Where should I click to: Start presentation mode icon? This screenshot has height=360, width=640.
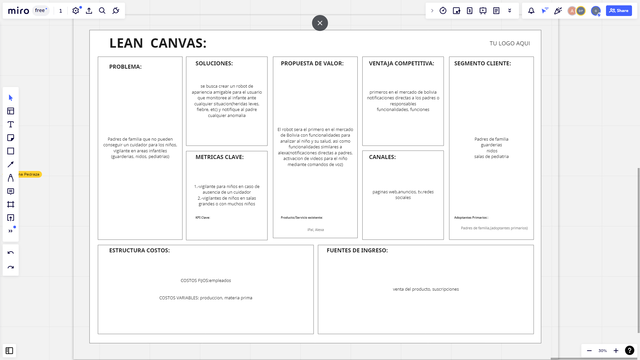[x=483, y=11]
